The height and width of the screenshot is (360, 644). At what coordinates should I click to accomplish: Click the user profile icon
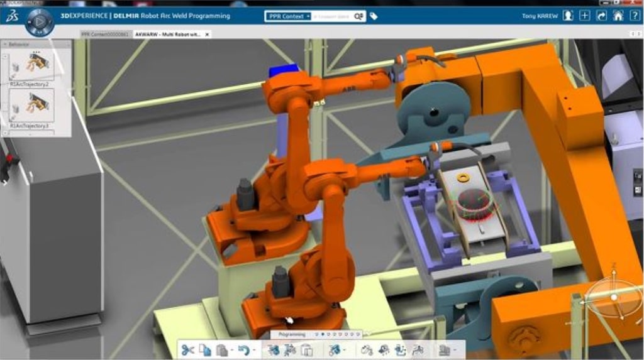click(569, 16)
